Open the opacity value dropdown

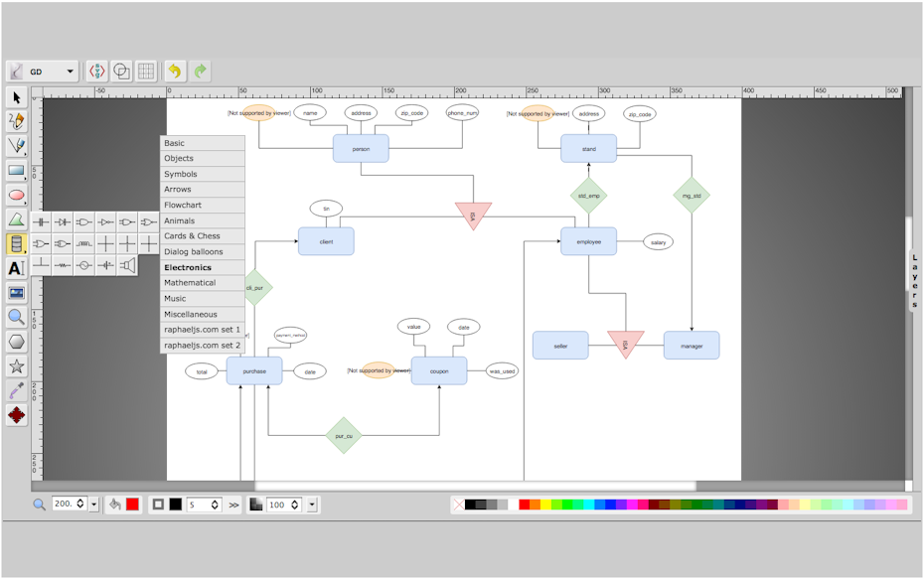click(x=311, y=505)
